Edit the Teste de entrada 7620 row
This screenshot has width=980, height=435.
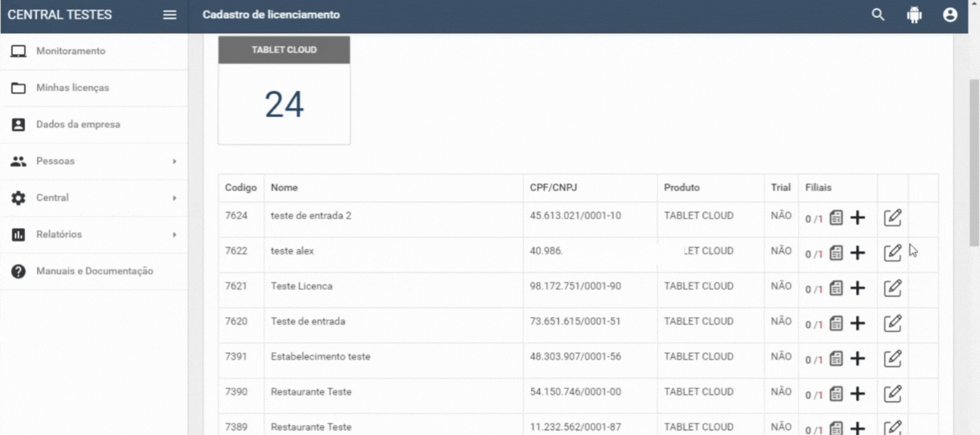[892, 323]
